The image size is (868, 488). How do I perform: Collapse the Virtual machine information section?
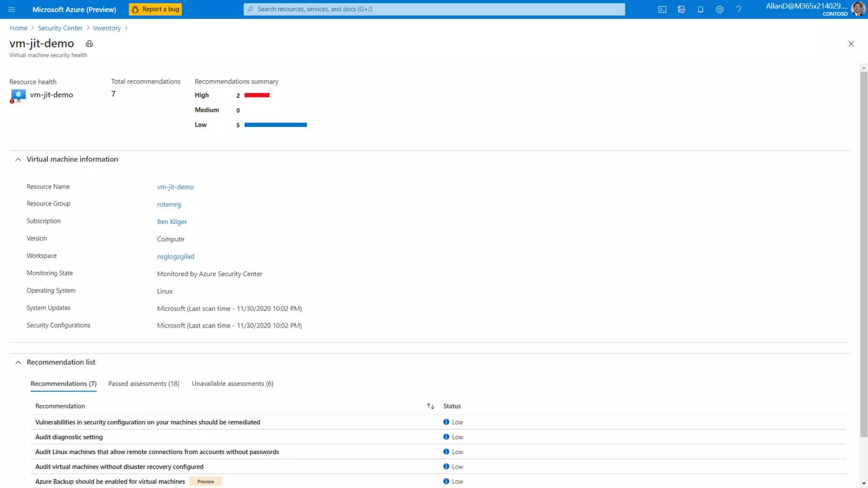[x=18, y=159]
